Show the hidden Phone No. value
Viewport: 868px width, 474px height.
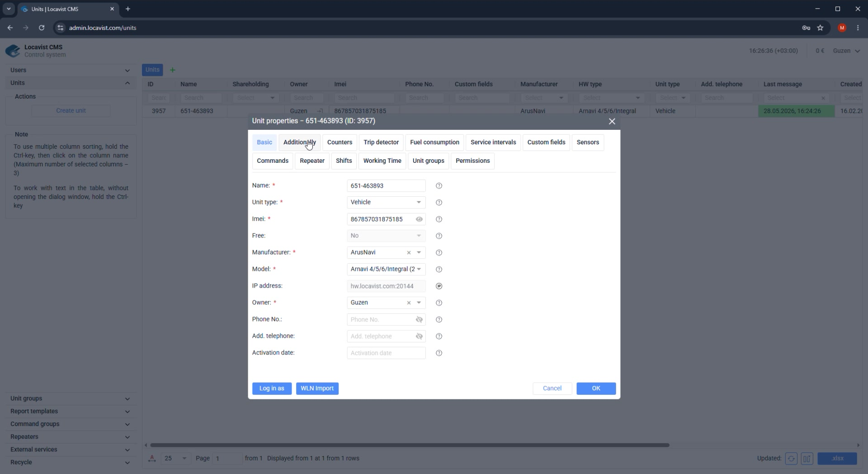pos(419,320)
